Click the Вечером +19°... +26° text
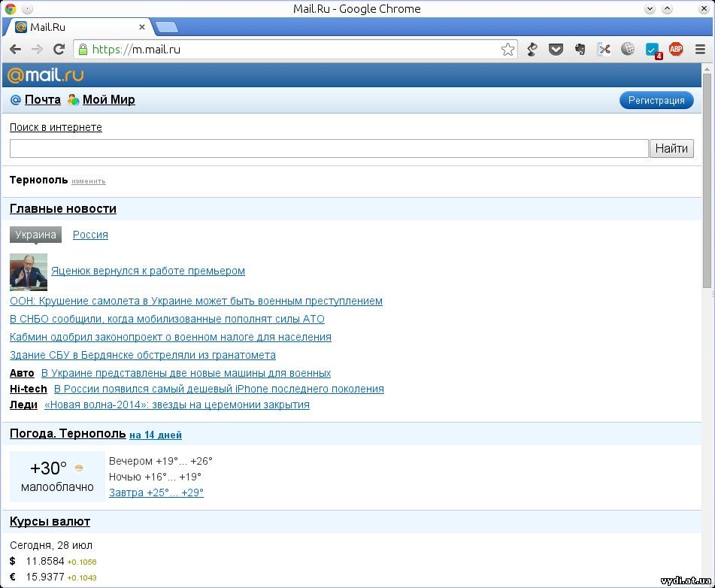 click(x=160, y=461)
